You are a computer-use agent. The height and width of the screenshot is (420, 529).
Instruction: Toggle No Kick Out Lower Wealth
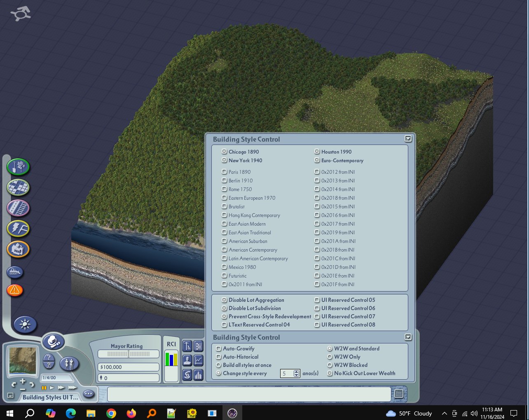(x=330, y=373)
